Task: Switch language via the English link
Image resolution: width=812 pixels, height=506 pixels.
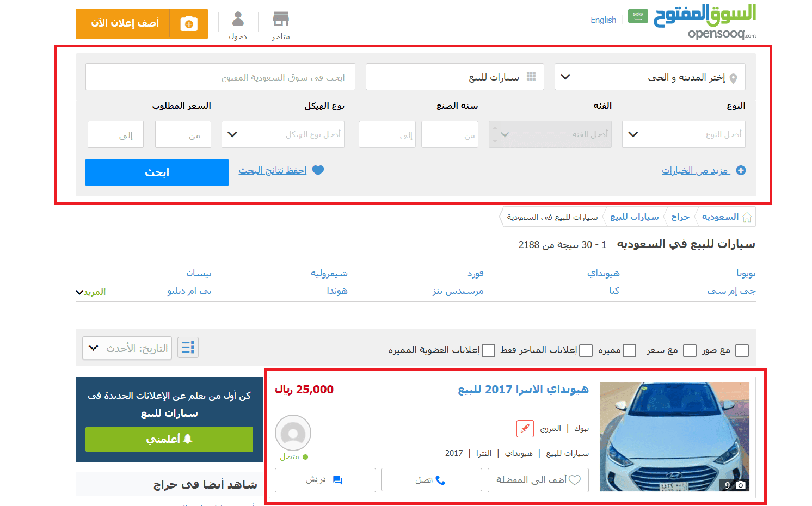Action: [x=603, y=20]
